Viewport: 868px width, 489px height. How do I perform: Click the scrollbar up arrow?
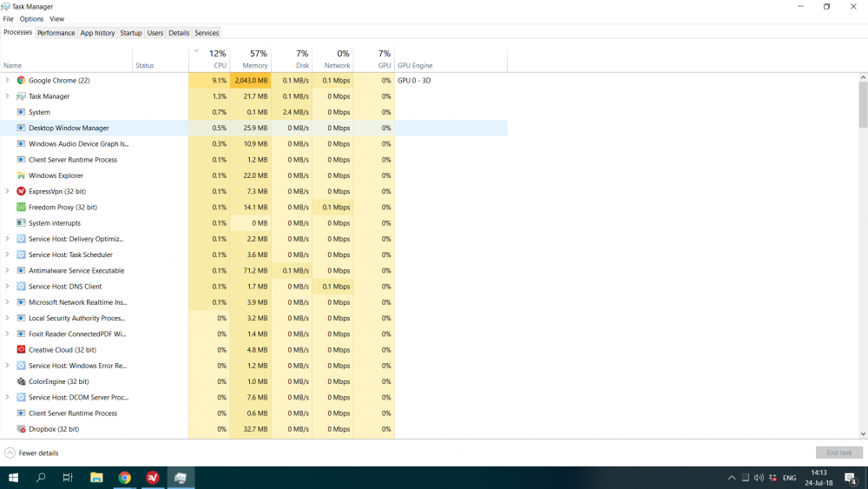coord(863,77)
